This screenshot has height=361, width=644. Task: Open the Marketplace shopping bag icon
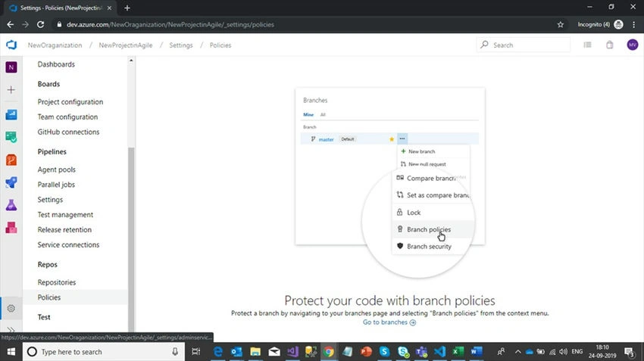pos(609,45)
